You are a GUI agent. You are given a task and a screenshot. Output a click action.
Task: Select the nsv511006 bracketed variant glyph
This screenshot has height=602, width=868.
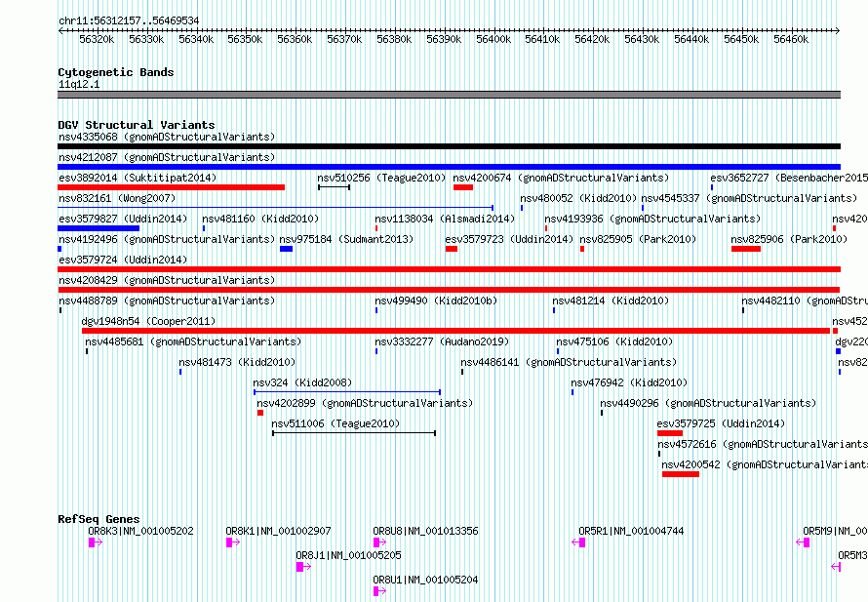pos(354,433)
